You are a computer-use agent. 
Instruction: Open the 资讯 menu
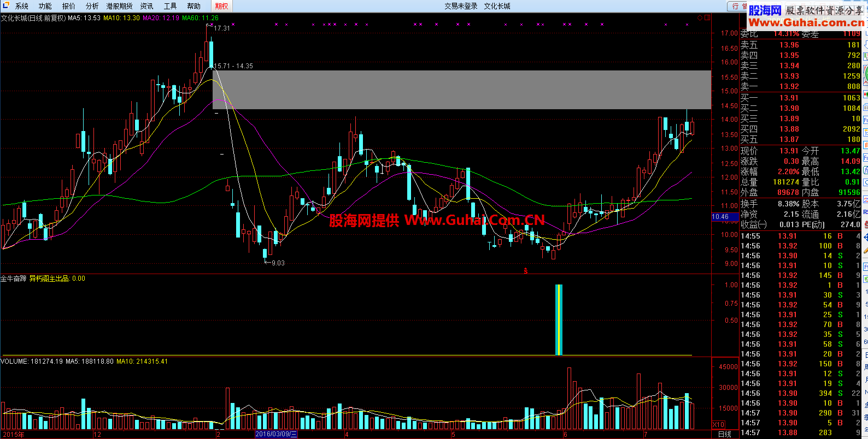click(147, 6)
